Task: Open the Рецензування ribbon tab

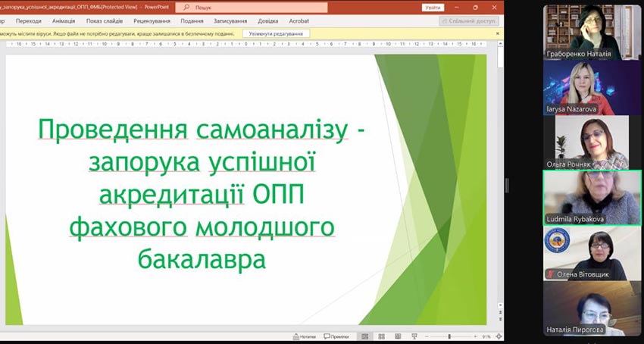Action: coord(150,21)
